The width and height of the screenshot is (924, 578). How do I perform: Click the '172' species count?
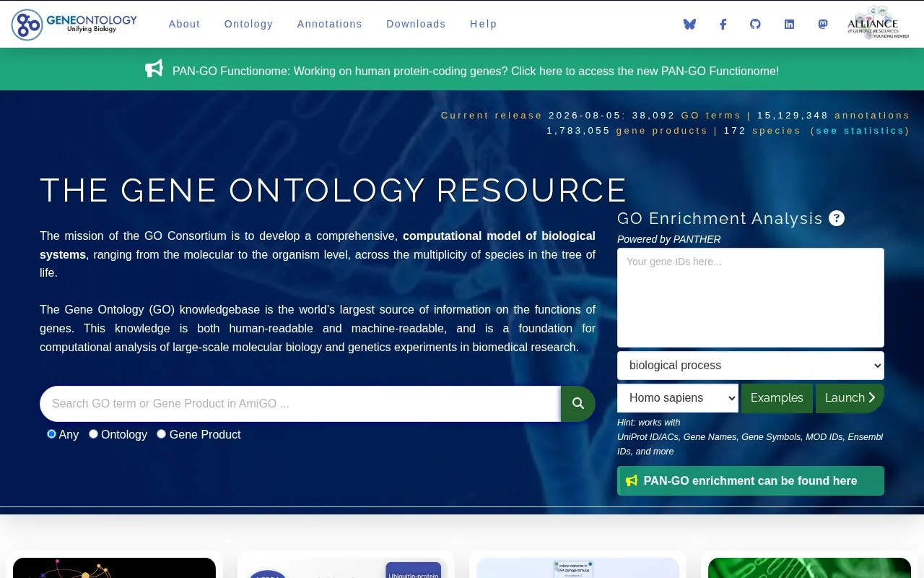coord(735,131)
